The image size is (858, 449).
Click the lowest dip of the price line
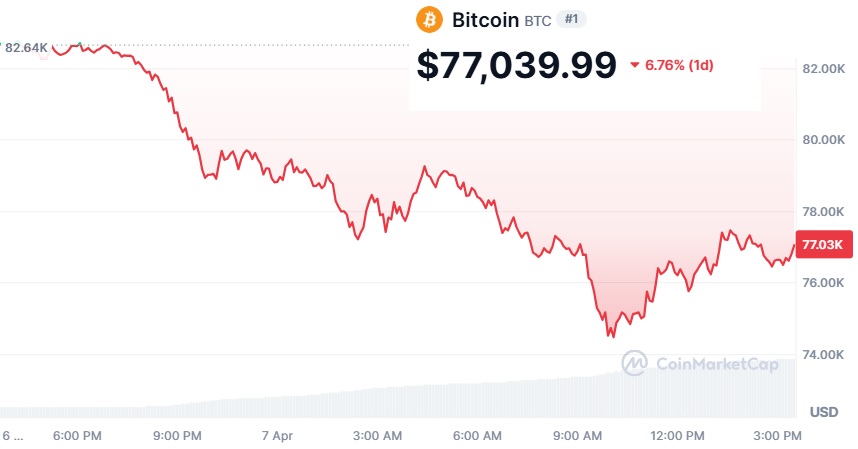click(x=610, y=335)
